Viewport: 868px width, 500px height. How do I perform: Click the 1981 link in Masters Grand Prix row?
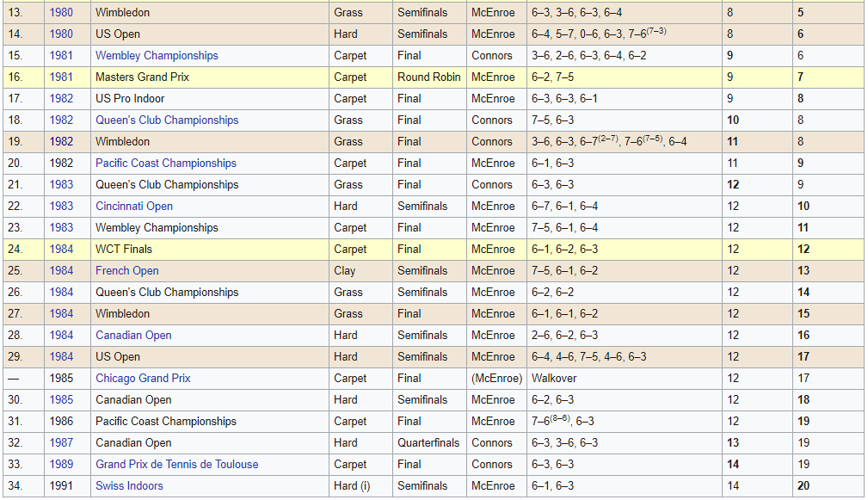[x=61, y=77]
